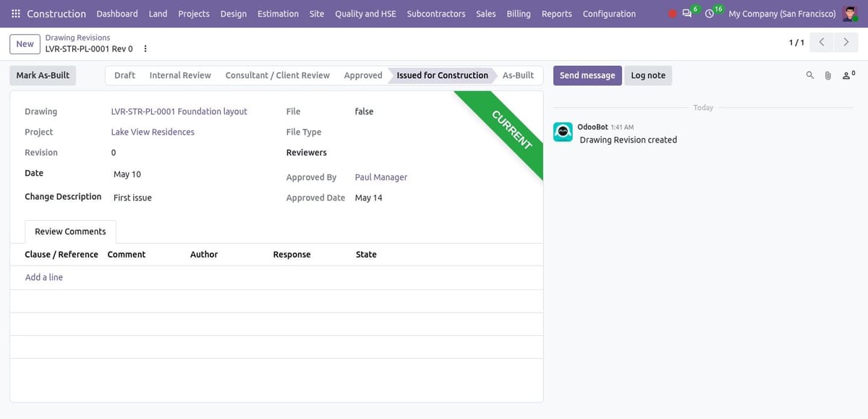Screen dimensions: 868x419
Task: Open the Reports menu
Action: coord(557,14)
